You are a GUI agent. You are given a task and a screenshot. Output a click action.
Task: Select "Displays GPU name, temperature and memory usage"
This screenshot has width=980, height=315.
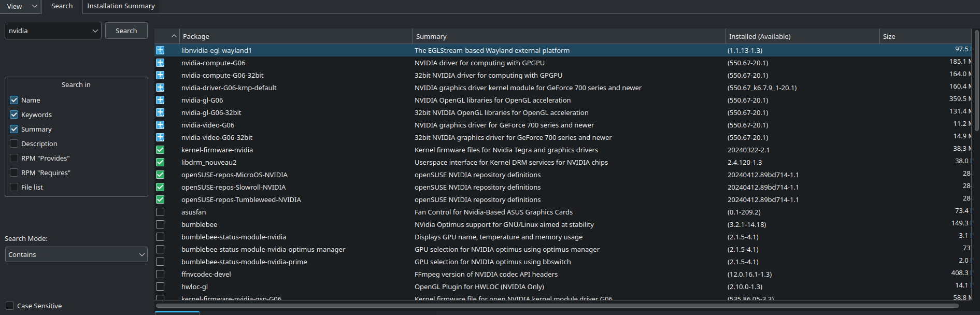499,237
